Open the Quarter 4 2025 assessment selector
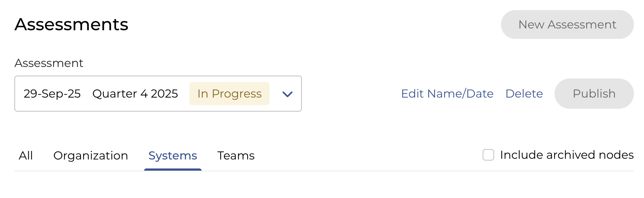This screenshot has height=198, width=644. pyautogui.click(x=158, y=94)
